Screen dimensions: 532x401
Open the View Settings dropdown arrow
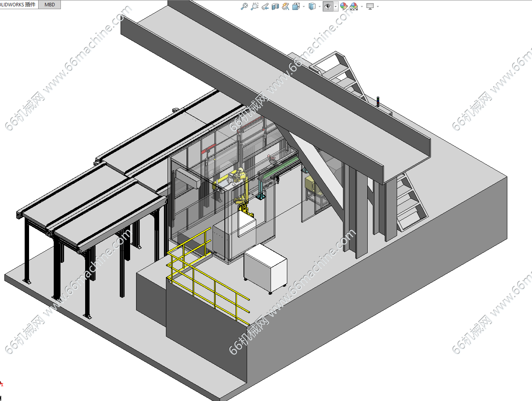[378, 6]
